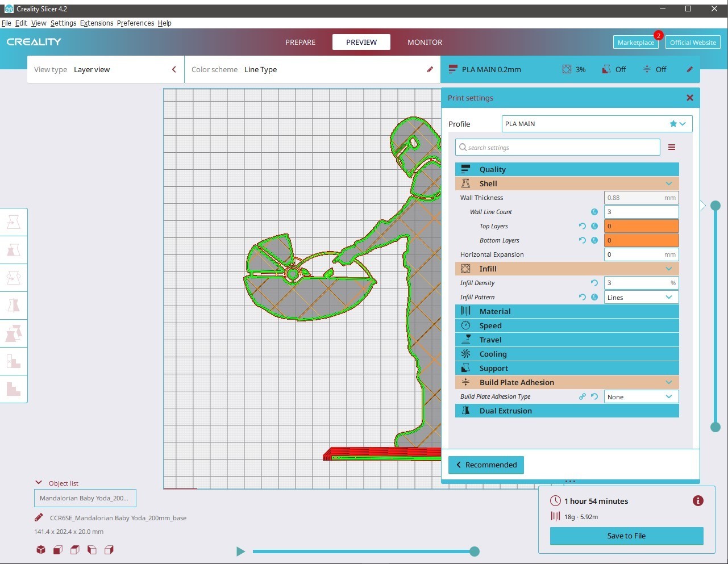Click the Horizontal Expansion value field
This screenshot has width=728, height=564.
coord(641,254)
